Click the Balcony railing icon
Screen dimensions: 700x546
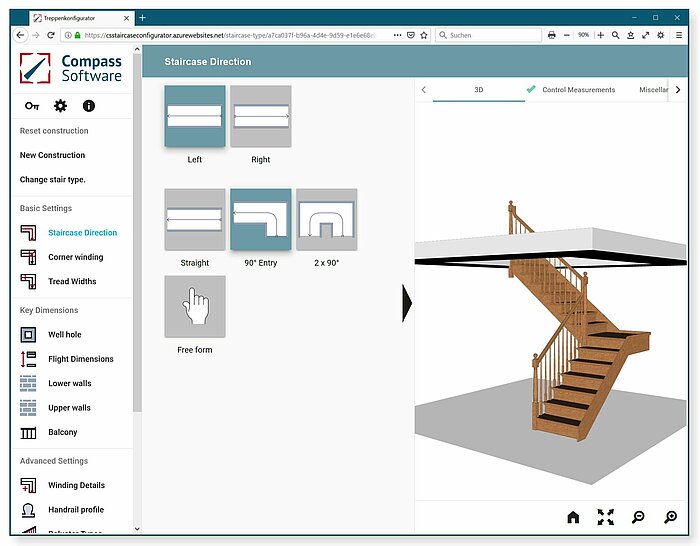[x=28, y=432]
